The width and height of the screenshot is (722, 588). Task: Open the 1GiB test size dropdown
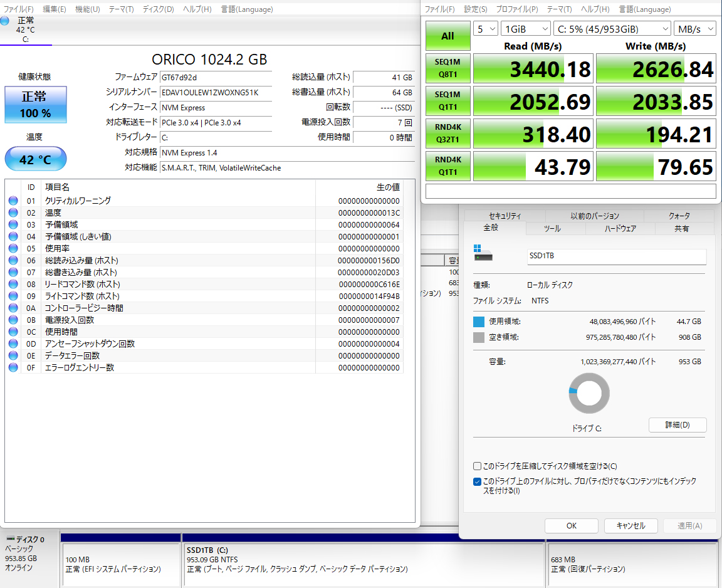(526, 29)
